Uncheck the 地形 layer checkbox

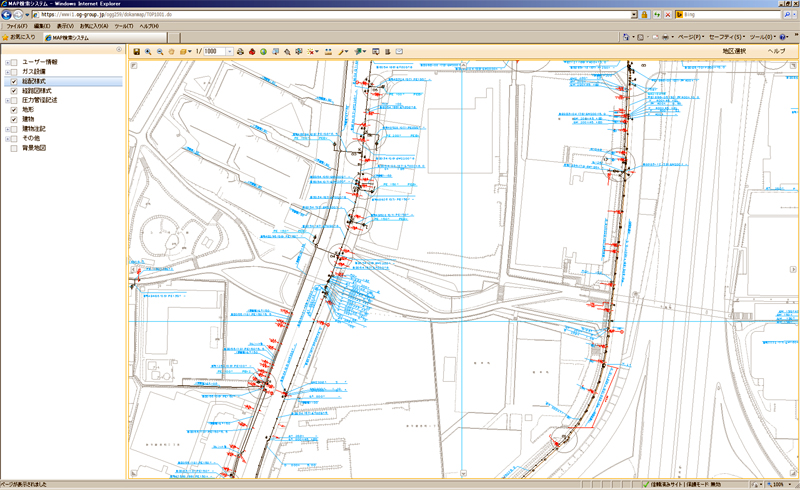pyautogui.click(x=14, y=110)
